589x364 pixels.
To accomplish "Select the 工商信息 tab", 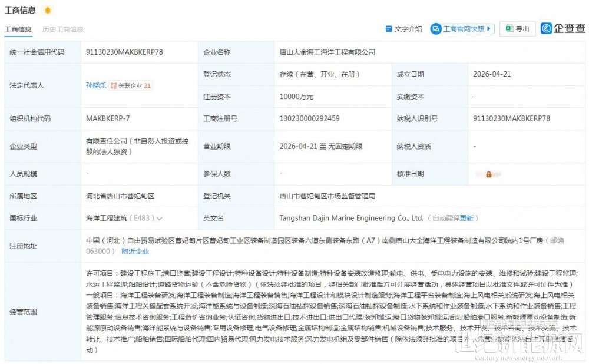I will coord(18,29).
